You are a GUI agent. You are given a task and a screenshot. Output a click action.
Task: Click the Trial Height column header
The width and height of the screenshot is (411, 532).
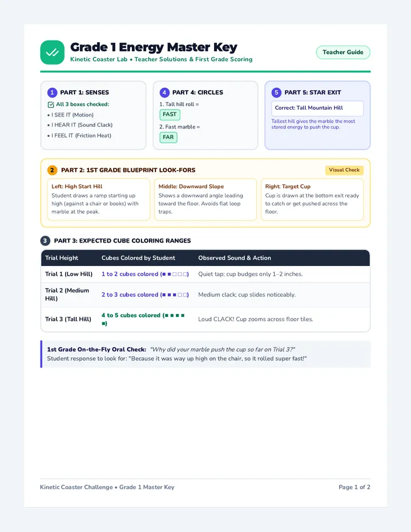coord(62,258)
